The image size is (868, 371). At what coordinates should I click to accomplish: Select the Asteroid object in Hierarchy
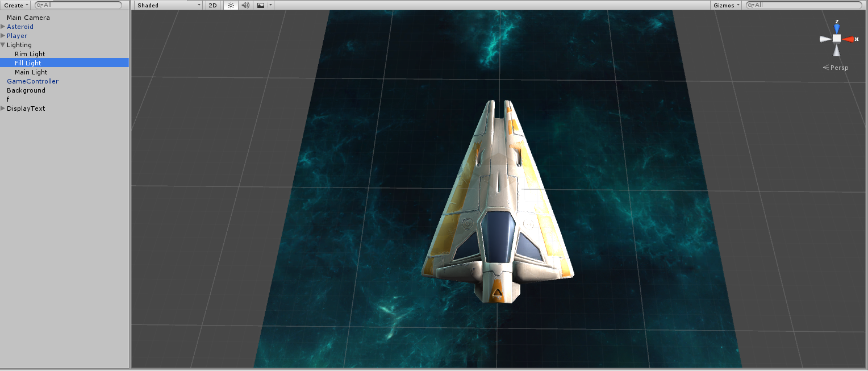[20, 27]
